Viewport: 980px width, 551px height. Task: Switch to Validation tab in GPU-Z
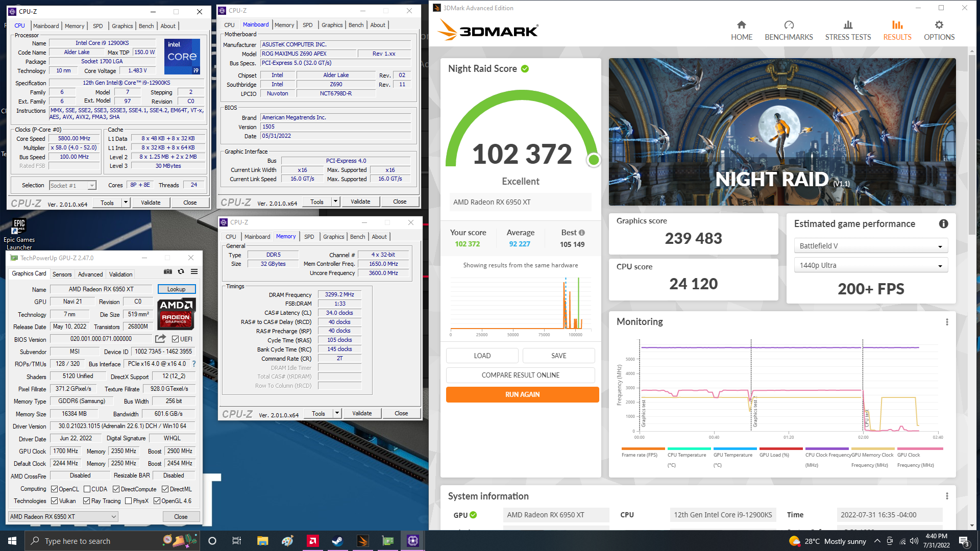coord(120,274)
